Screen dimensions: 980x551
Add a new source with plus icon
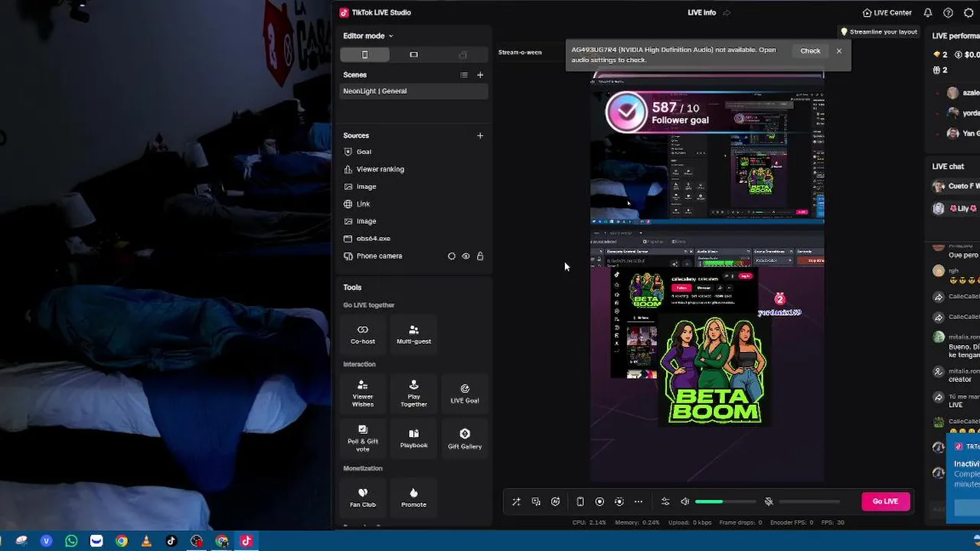480,135
